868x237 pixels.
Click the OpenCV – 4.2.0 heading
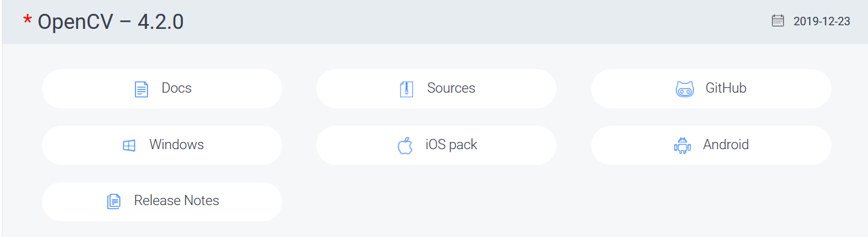click(110, 22)
